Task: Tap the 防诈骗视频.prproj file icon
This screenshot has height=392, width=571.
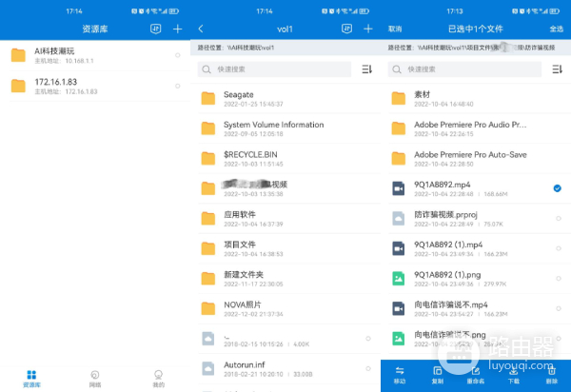Action: tap(399, 219)
